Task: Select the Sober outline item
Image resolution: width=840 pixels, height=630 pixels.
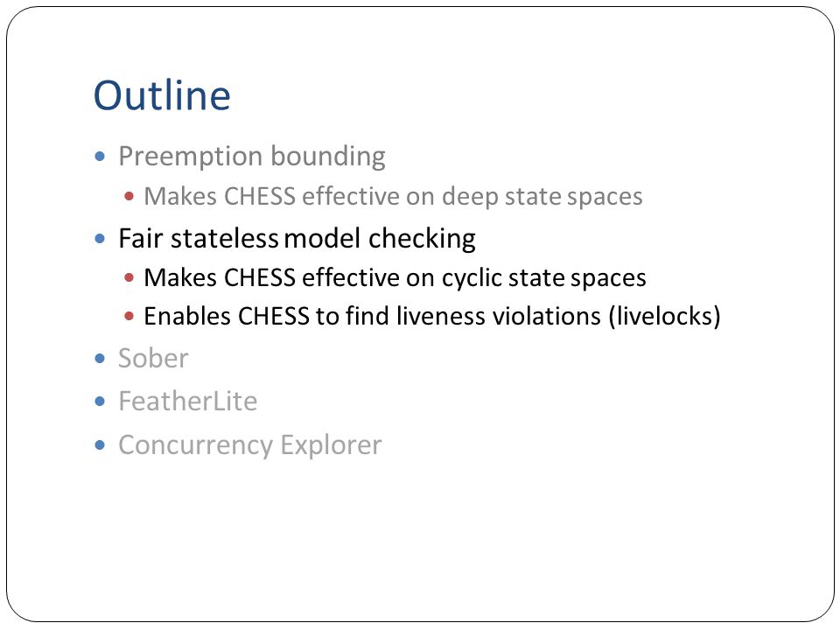Action: tap(153, 359)
